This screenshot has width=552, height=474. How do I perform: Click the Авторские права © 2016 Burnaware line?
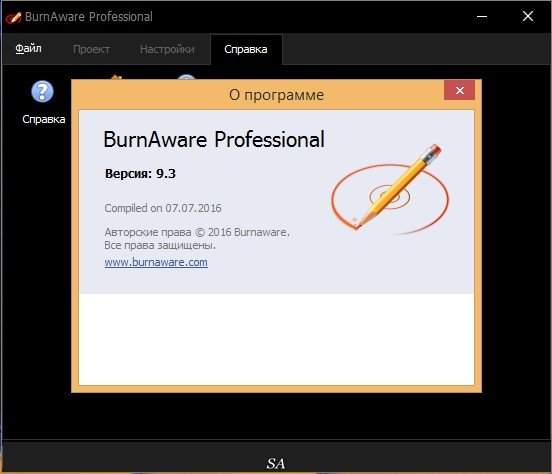tap(197, 232)
